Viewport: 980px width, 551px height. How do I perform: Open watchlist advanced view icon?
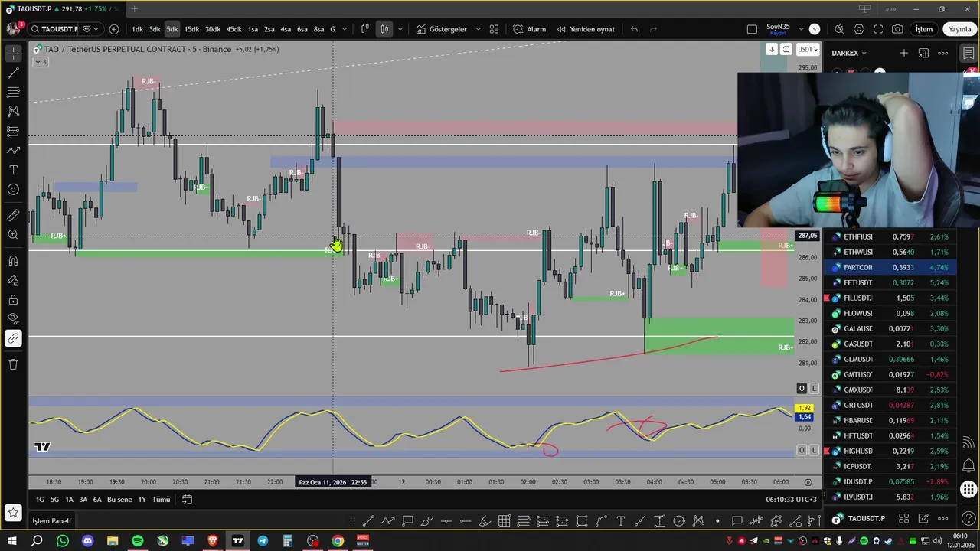924,53
